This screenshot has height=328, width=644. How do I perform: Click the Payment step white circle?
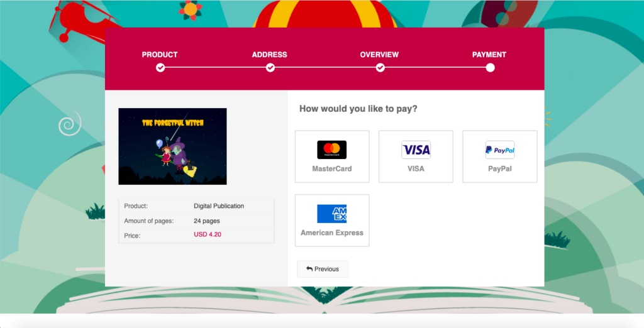point(490,68)
